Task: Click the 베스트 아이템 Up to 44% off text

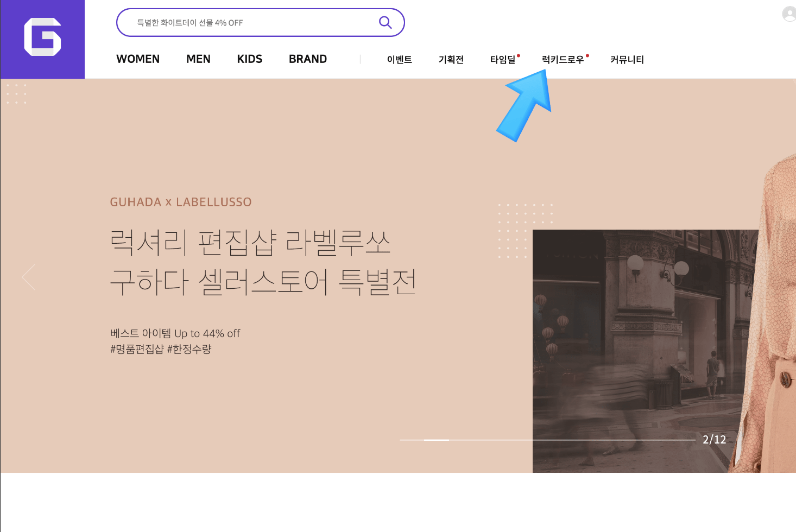Action: pyautogui.click(x=175, y=333)
